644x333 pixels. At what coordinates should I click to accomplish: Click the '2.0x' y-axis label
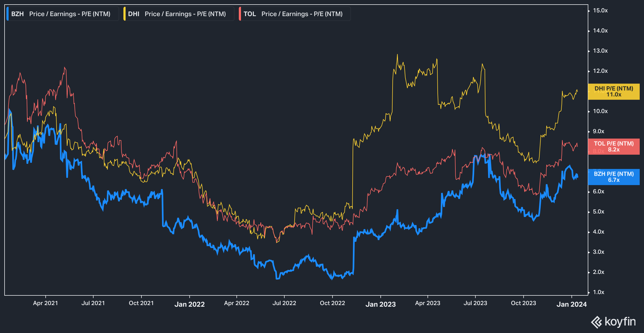(599, 272)
